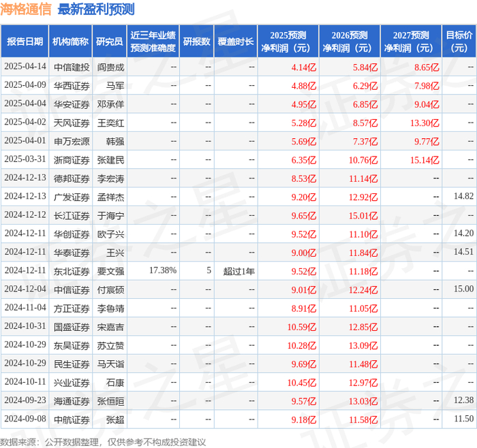Click analyst name 阎贵成
This screenshot has width=477, height=448.
(110, 67)
